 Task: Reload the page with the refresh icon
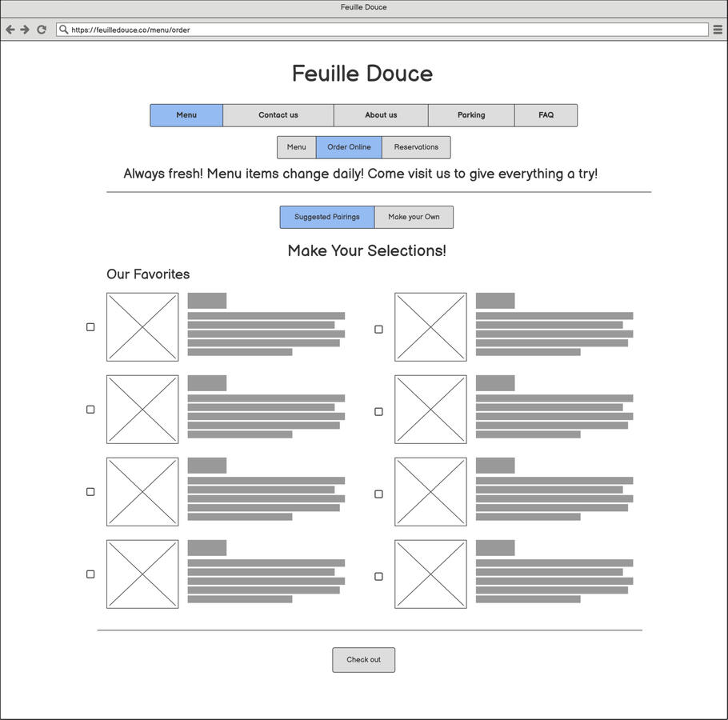point(42,29)
